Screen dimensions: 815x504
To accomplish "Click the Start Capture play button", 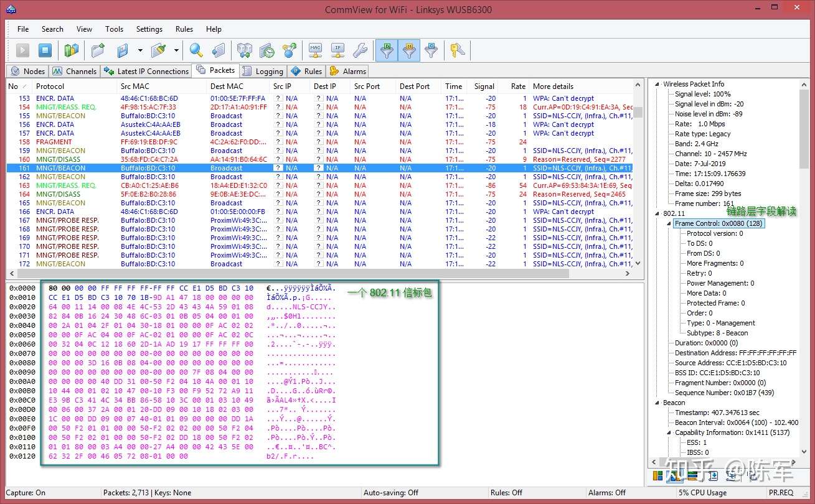I will click(x=22, y=50).
